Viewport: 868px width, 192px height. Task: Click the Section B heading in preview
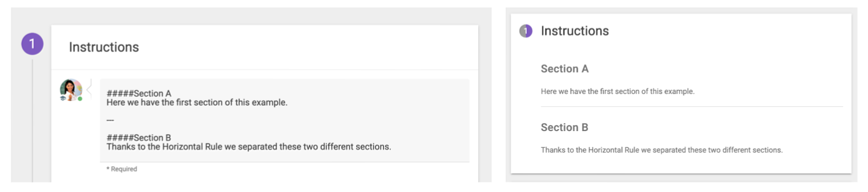tap(564, 127)
